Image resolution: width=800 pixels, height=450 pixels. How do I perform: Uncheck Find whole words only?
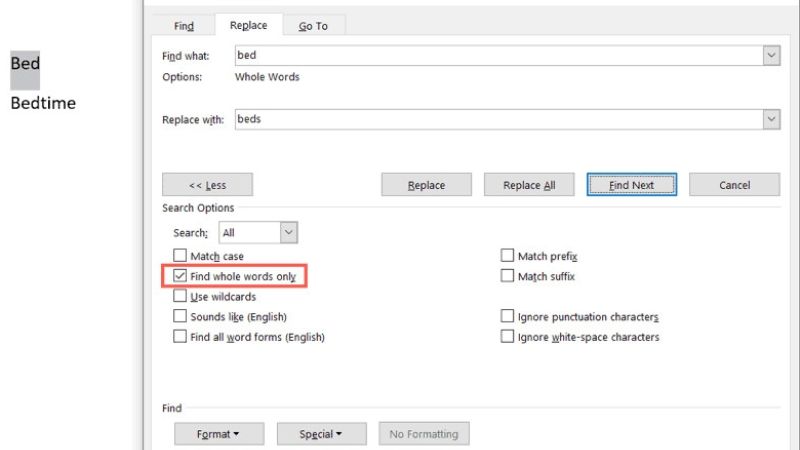180,276
